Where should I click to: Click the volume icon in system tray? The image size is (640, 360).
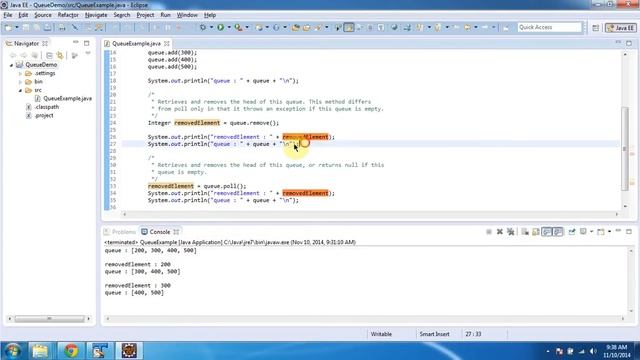click(x=593, y=351)
